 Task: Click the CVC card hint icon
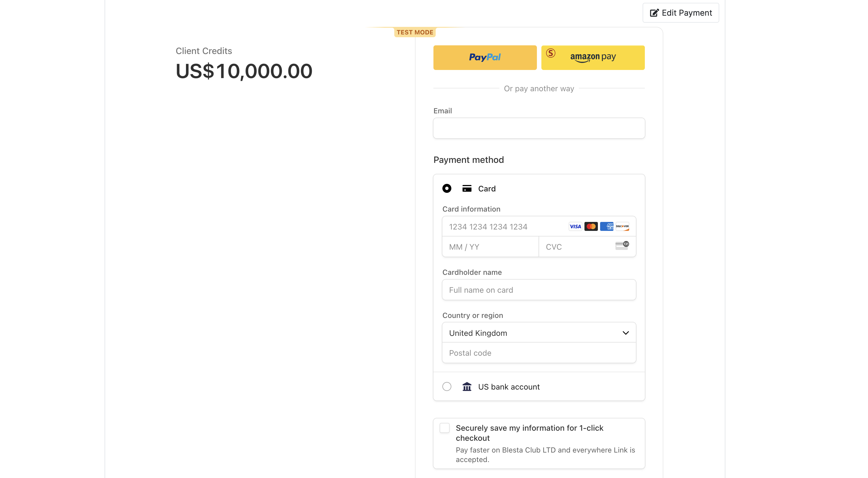622,246
